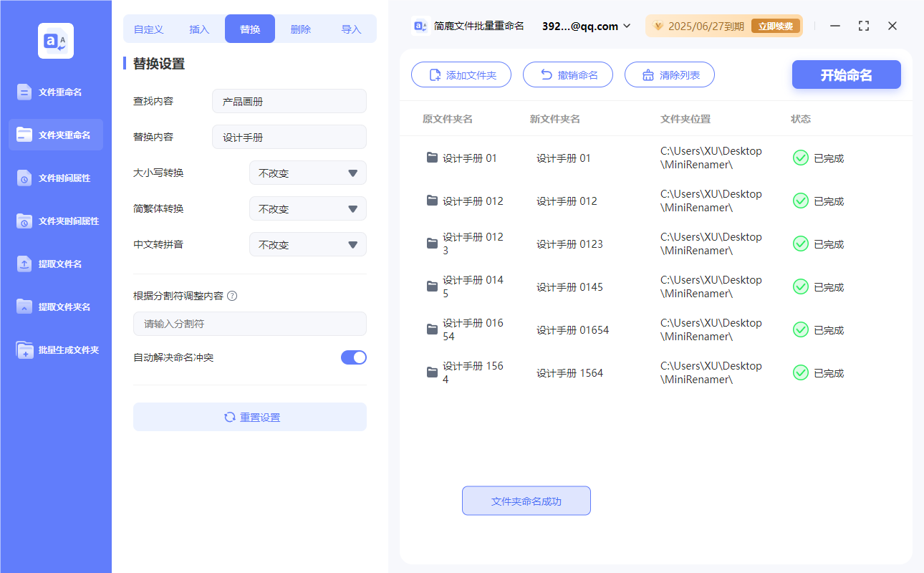Viewport: 924px width, 573px height.
Task: Switch to the 自定义 tab
Action: coord(148,28)
